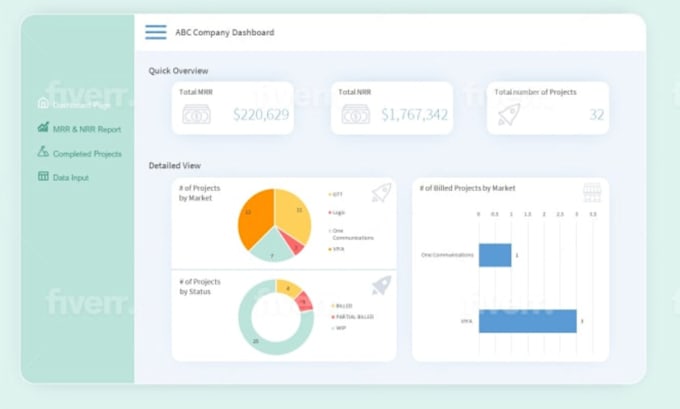Click the Total NRR card label
The height and width of the screenshot is (409, 680).
click(355, 92)
